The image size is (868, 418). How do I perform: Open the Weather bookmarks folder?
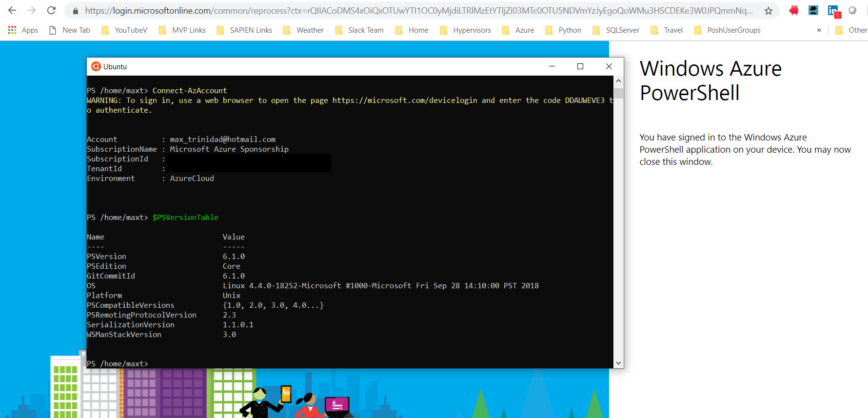[303, 30]
